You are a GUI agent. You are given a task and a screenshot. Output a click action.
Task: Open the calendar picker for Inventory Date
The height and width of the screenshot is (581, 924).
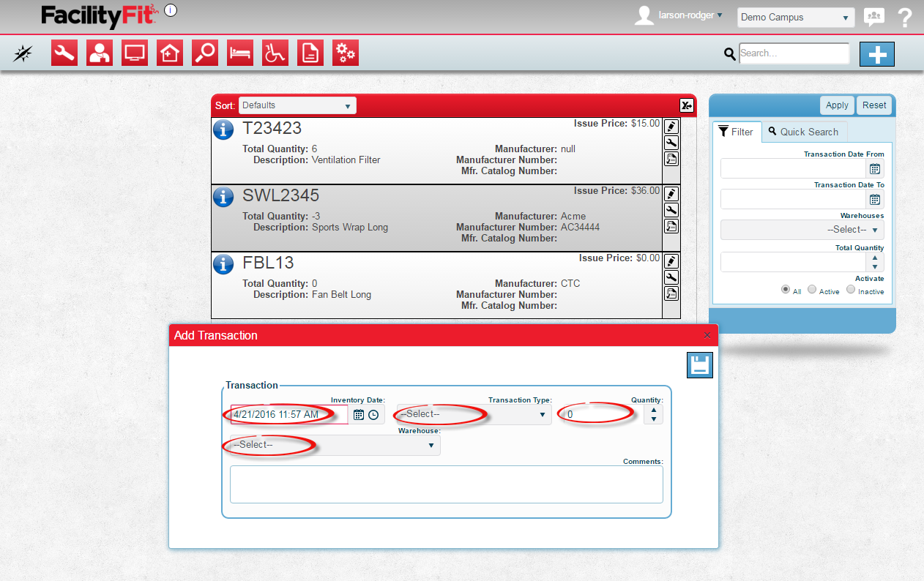(x=359, y=415)
